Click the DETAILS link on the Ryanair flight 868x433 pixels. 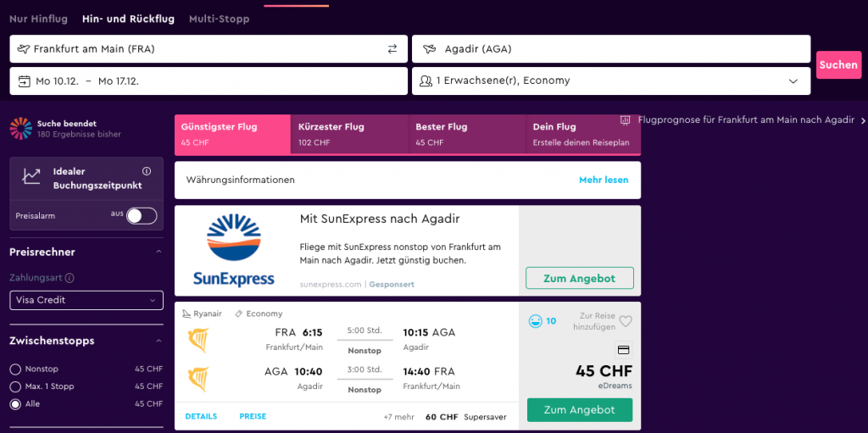click(x=201, y=416)
